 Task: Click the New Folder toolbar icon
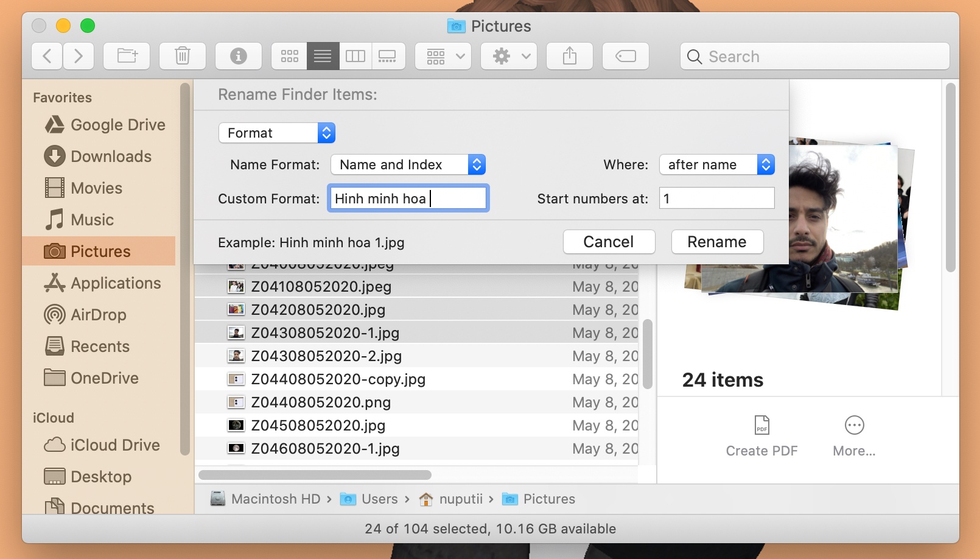[127, 57]
